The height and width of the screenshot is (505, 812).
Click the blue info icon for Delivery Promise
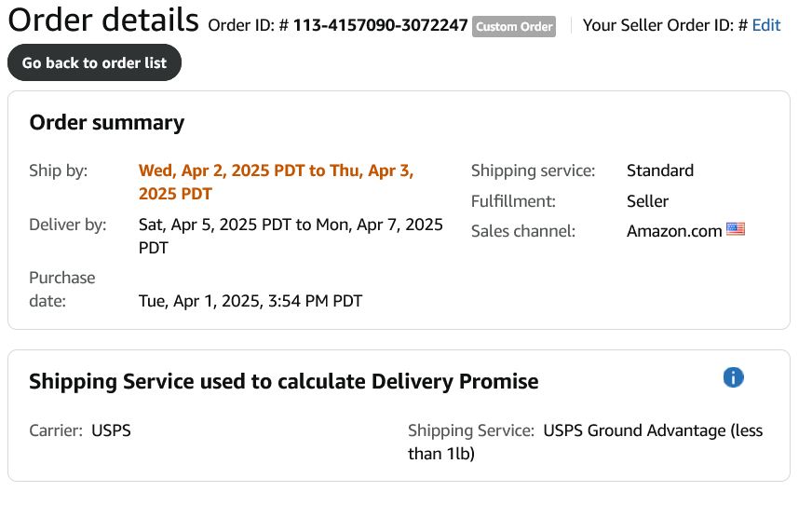(733, 377)
